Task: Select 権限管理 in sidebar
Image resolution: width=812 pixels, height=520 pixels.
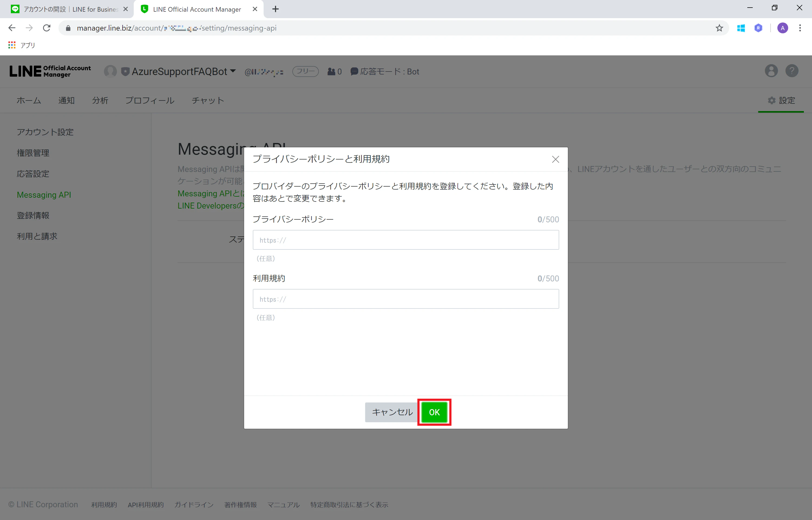Action: [33, 153]
